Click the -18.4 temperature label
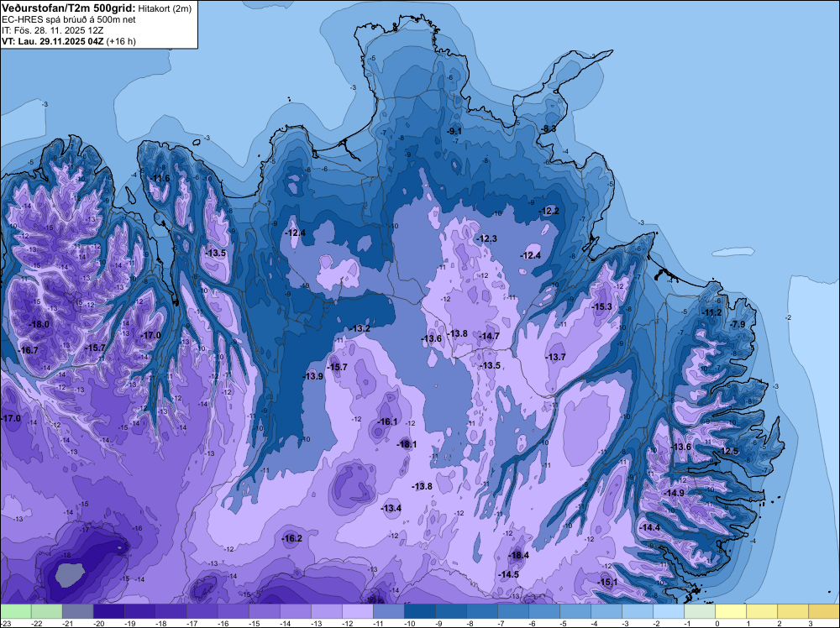The image size is (840, 628). coord(518,555)
